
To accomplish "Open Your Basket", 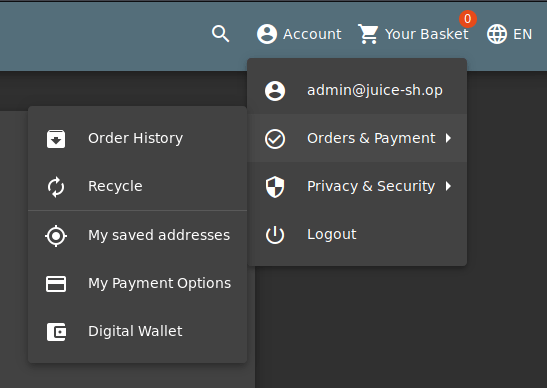I will click(426, 34).
